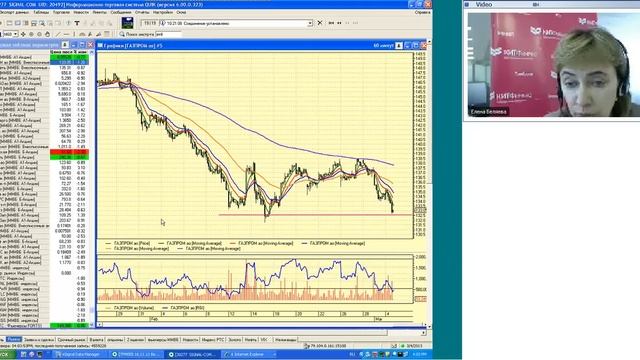This screenshot has height=360, width=640.
Task: Select the Фьючерсы FORTS row in quotes table
Action: pyautogui.click(x=44, y=326)
